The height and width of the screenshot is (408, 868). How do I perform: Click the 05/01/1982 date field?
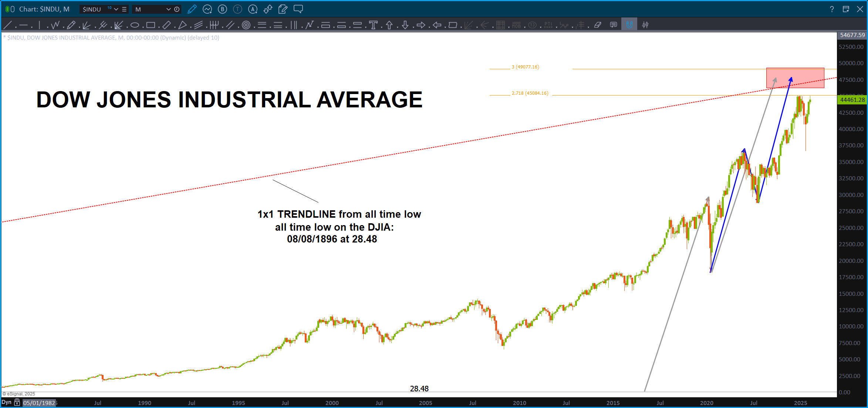pos(39,403)
